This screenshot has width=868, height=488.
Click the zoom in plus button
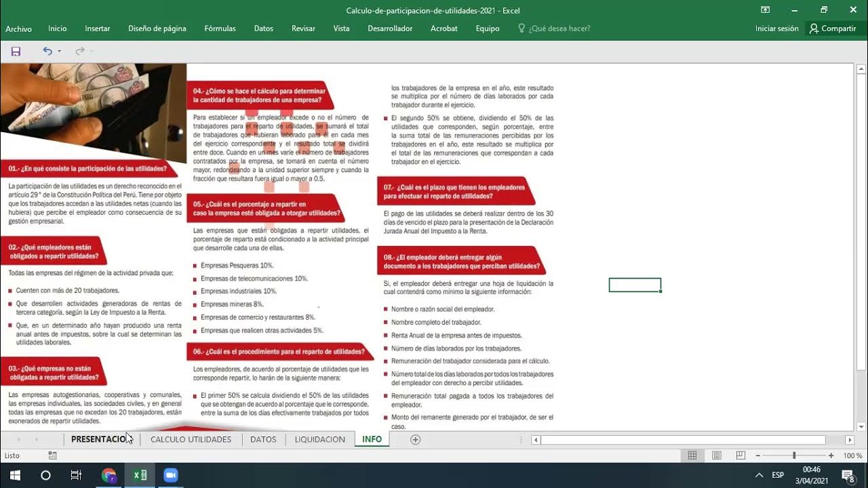[x=831, y=456]
